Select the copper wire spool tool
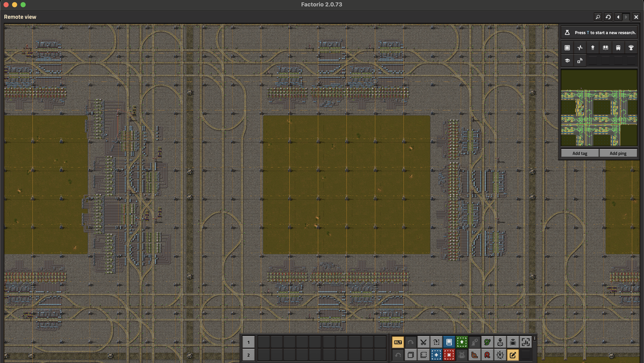The image size is (644, 363). 474,355
